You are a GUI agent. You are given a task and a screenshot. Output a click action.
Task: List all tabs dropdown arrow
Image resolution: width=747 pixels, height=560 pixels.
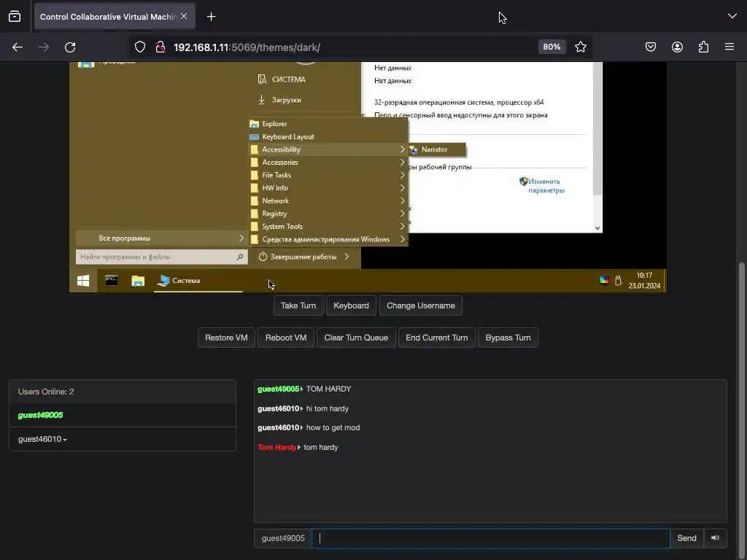tap(732, 16)
